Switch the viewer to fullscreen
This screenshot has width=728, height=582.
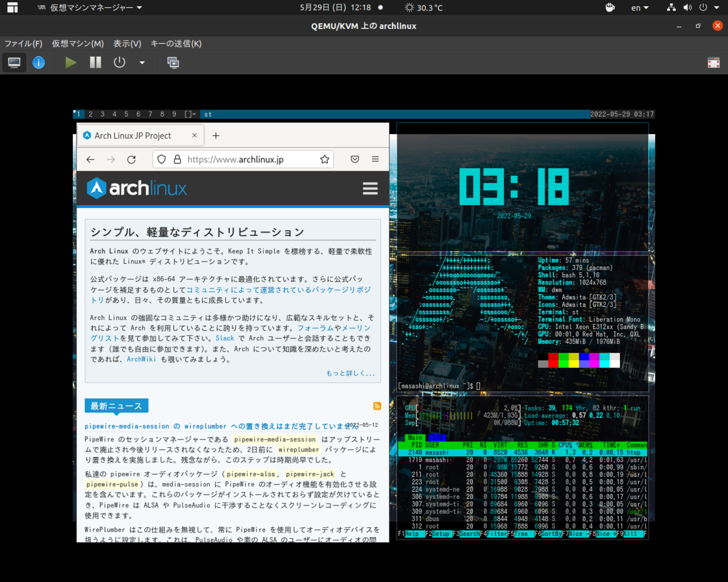tap(713, 62)
